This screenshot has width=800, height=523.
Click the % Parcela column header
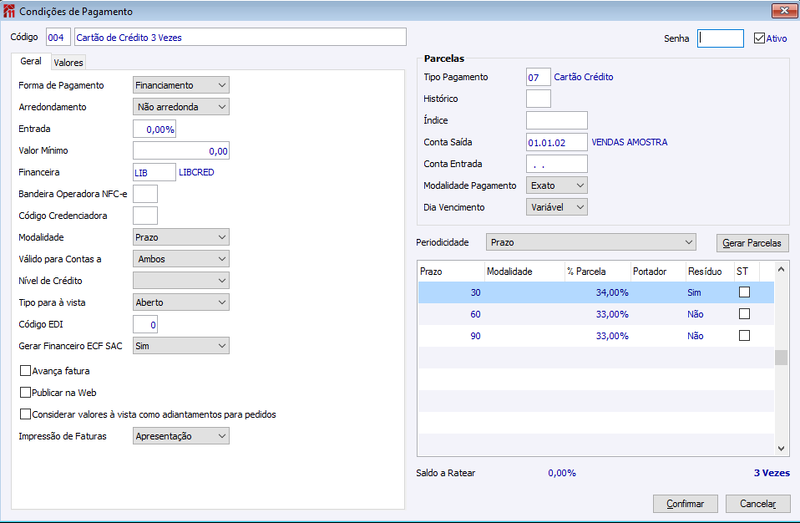click(x=597, y=271)
